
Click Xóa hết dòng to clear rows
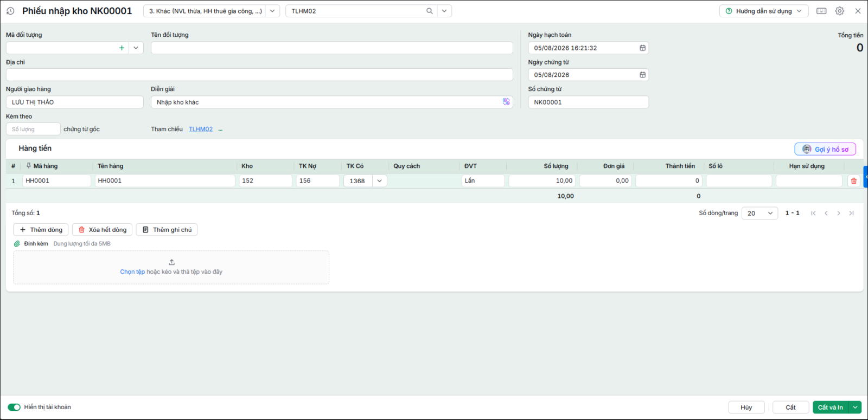102,230
